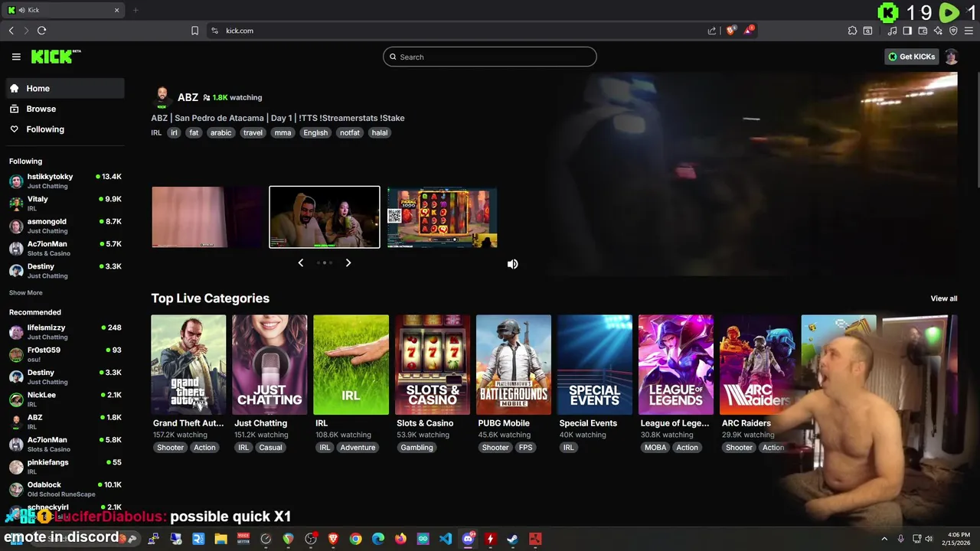Click the 'halal' stream tag
Viewport: 980px width, 551px height.
pos(380,132)
